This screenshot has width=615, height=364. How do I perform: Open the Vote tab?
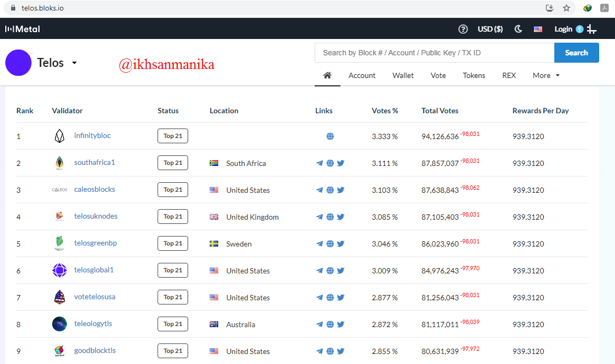point(438,75)
